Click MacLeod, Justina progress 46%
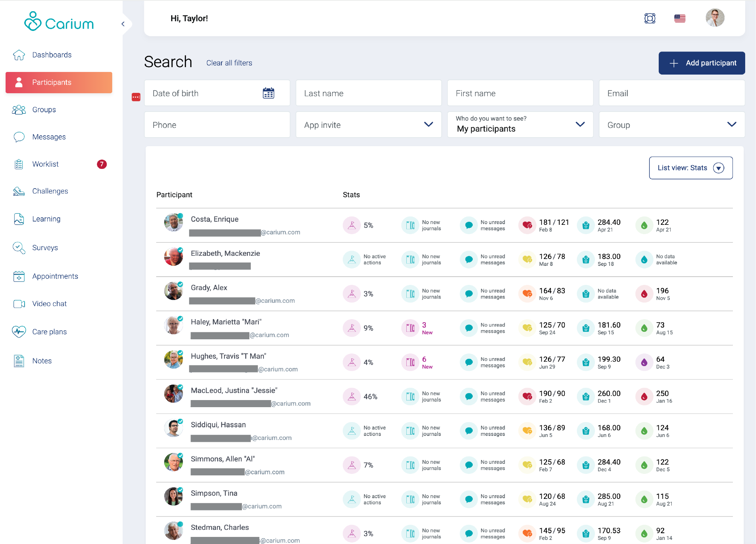This screenshot has height=544, width=756. tap(370, 397)
